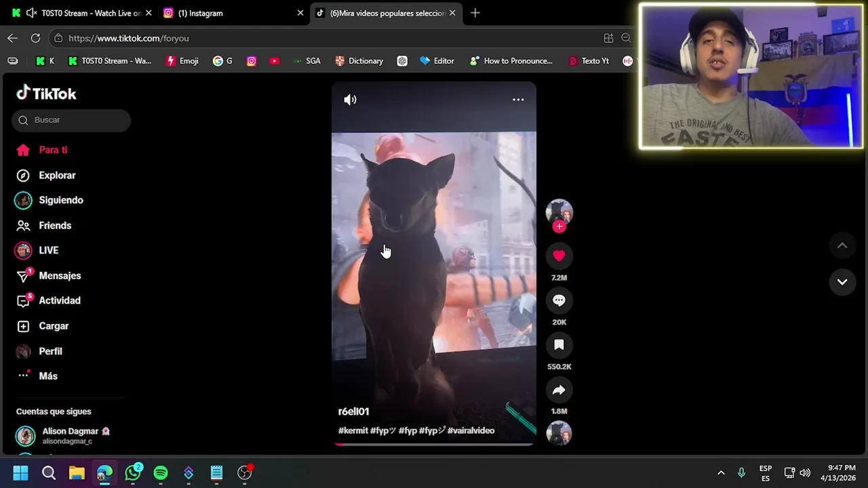Open browser zoom magnifier icon
Image resolution: width=868 pixels, height=488 pixels.
(x=626, y=38)
